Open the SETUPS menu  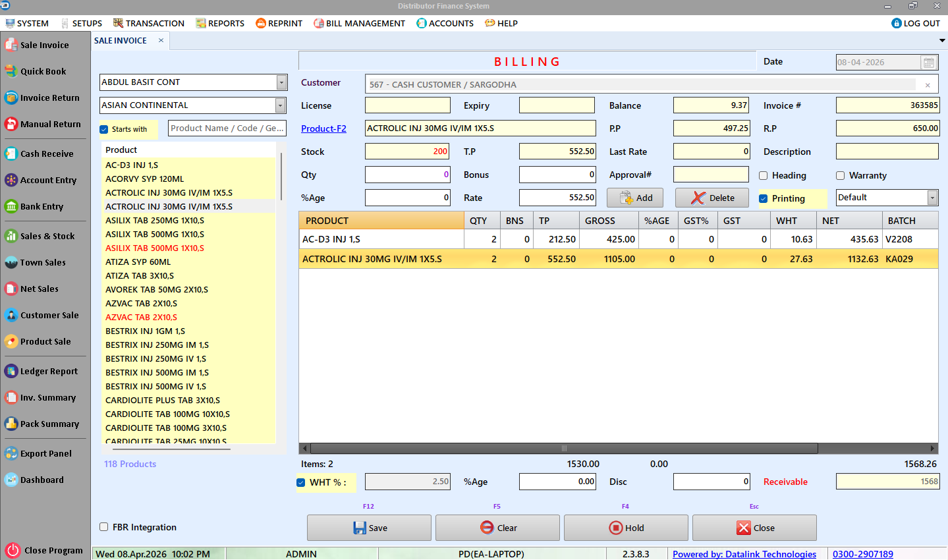pos(81,23)
